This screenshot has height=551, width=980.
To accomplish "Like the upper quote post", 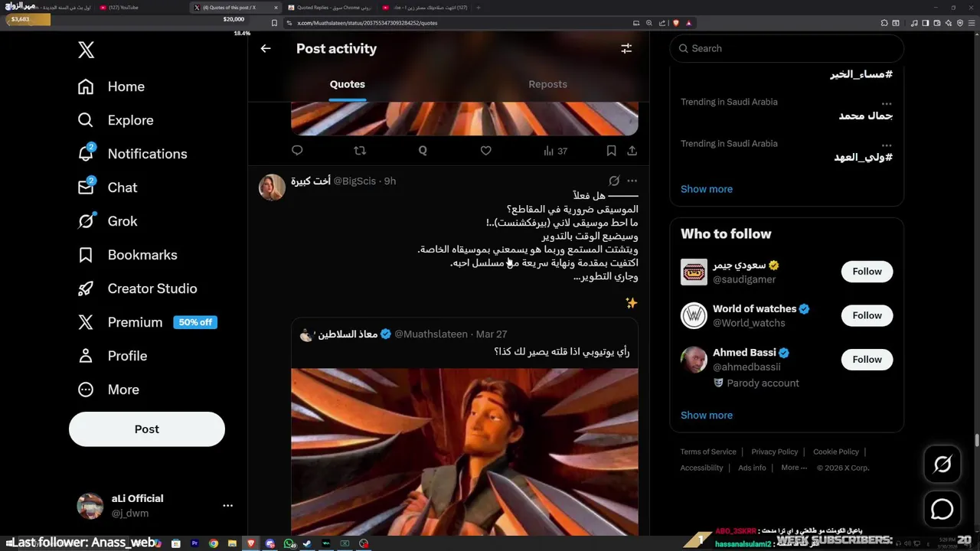I will (485, 151).
